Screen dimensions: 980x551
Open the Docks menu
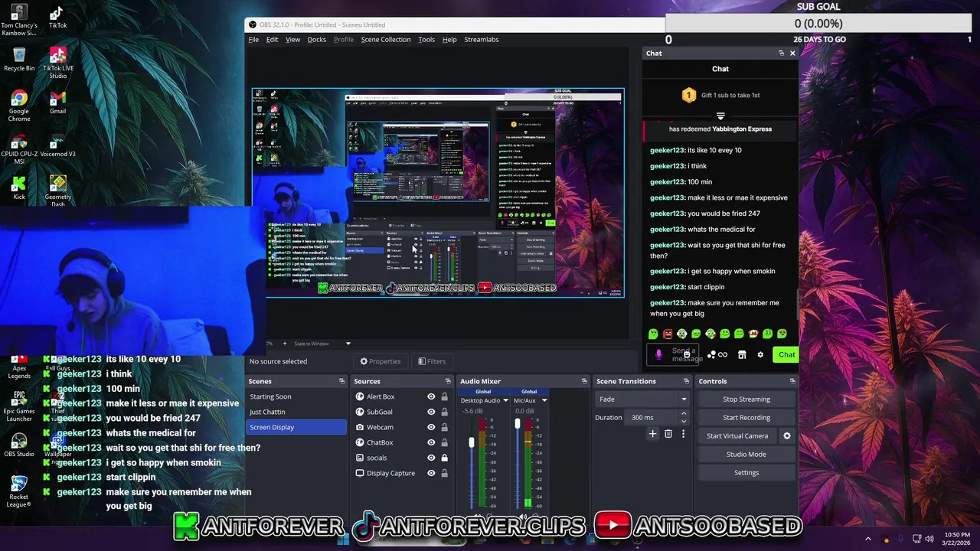[x=317, y=39]
